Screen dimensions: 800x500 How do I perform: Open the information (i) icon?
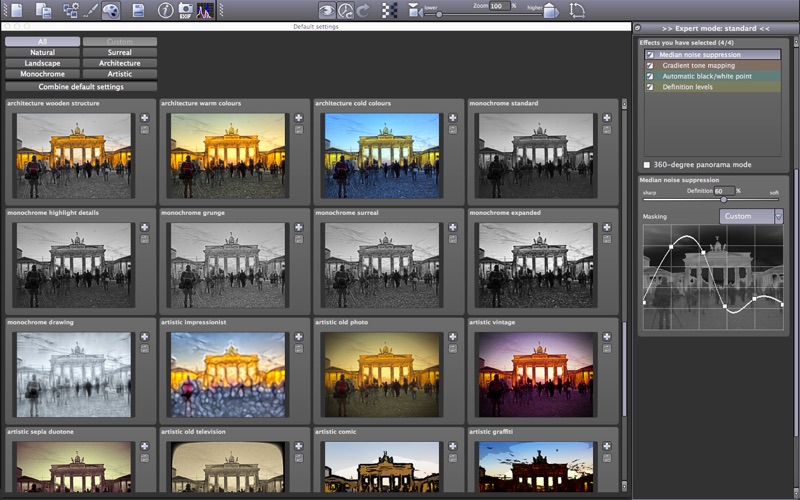165,10
